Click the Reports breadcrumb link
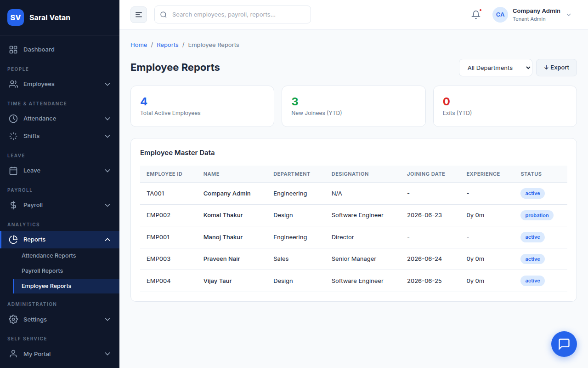This screenshot has height=368, width=588. point(168,45)
